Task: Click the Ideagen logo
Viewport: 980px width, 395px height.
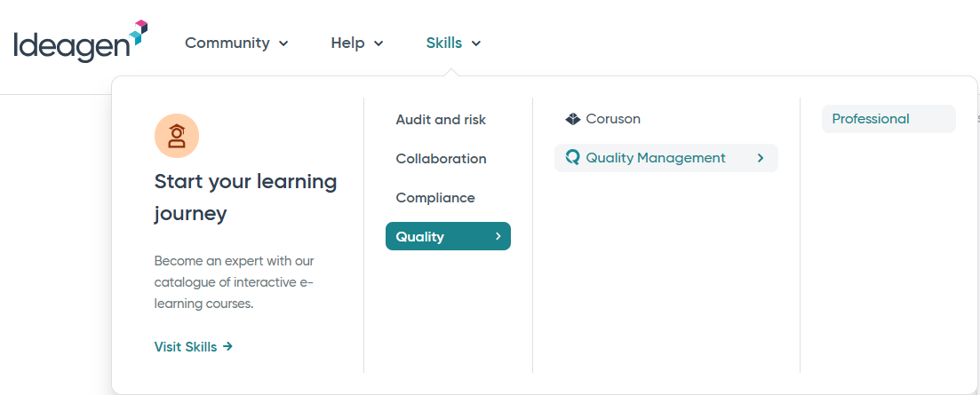Action: (x=81, y=41)
